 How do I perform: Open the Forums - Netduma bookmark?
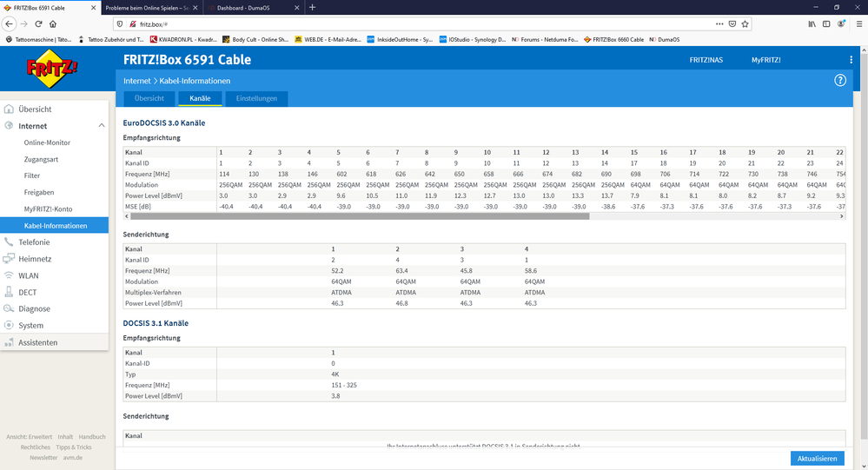tap(545, 40)
